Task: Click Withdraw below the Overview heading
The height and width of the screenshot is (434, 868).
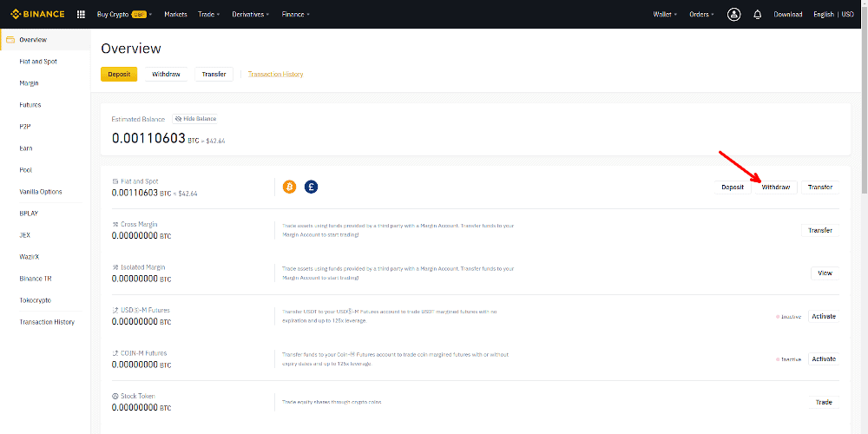Action: tap(166, 74)
